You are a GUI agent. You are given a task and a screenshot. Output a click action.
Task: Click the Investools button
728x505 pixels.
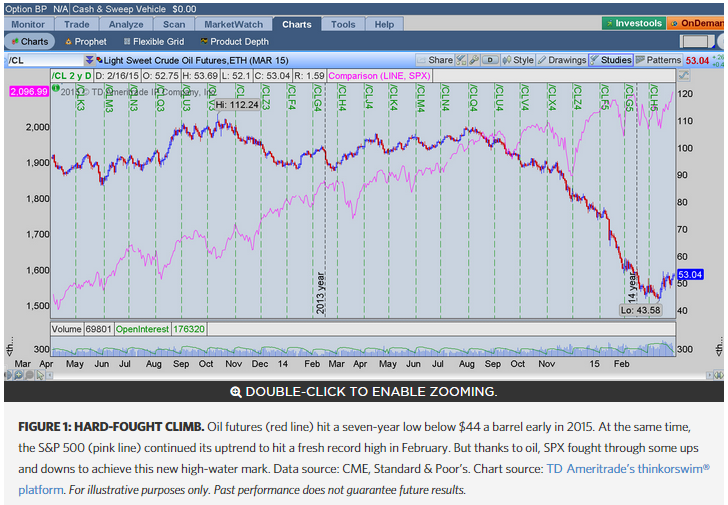(634, 23)
